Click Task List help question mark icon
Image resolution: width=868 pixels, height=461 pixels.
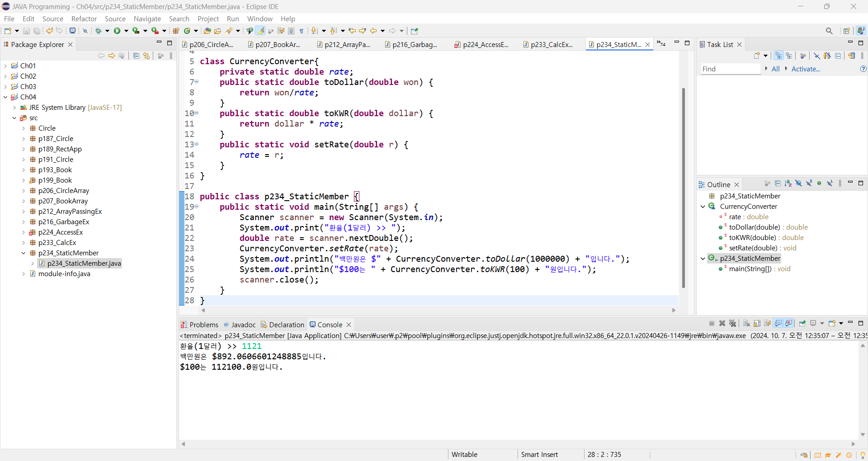click(x=863, y=69)
